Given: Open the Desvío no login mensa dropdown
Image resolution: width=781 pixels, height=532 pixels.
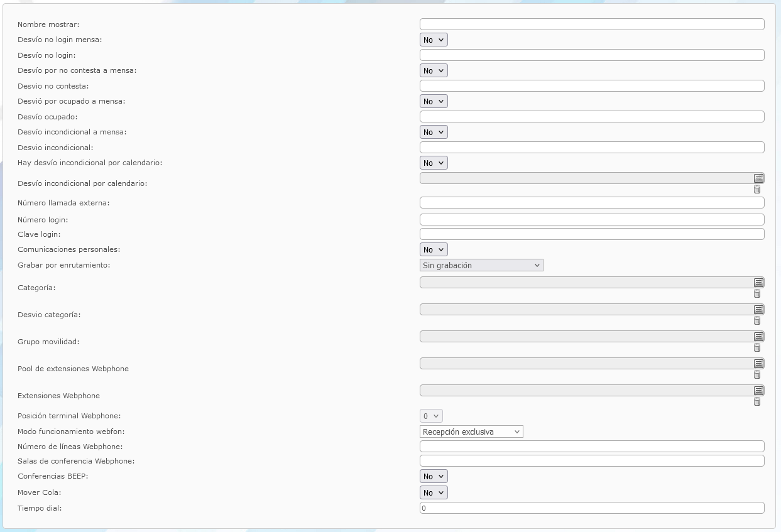Looking at the screenshot, I should point(434,40).
